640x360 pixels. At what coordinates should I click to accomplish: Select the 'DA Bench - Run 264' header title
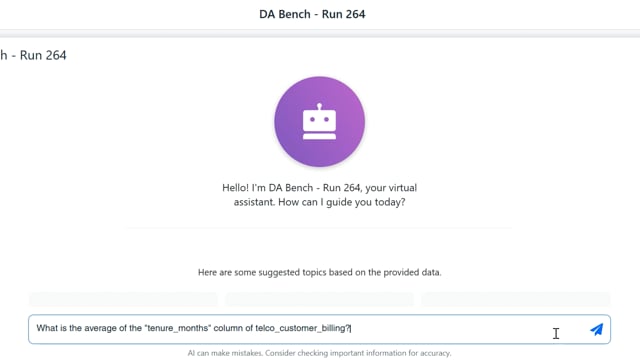point(312,14)
